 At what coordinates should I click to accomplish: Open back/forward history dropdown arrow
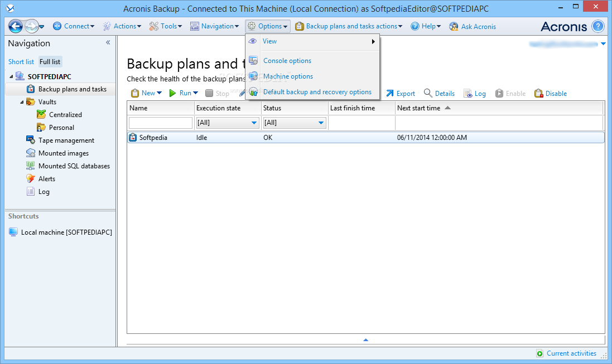pyautogui.click(x=42, y=27)
